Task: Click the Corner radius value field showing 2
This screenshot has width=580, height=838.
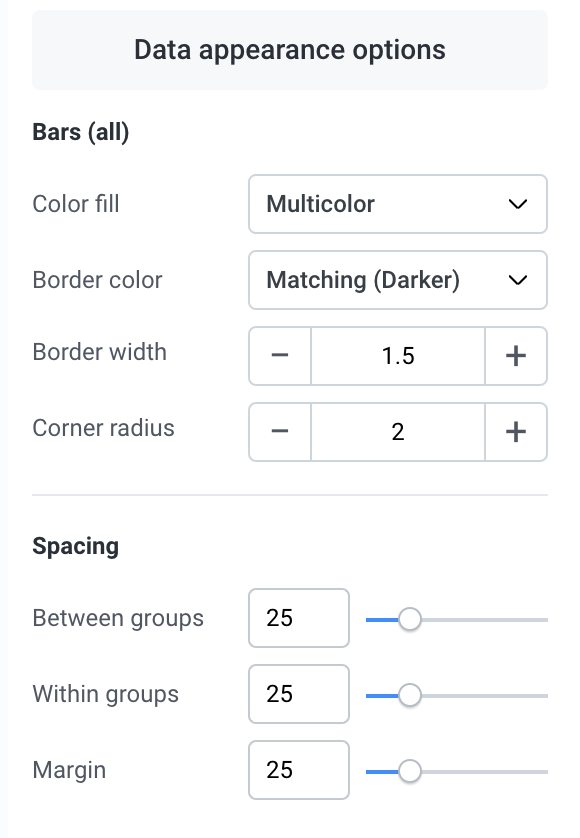Action: (x=398, y=432)
